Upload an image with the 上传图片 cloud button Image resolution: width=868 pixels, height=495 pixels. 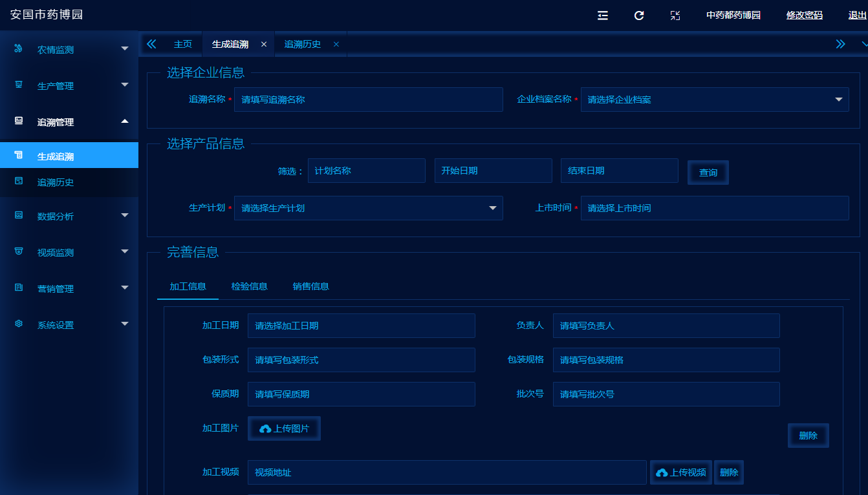click(x=284, y=428)
